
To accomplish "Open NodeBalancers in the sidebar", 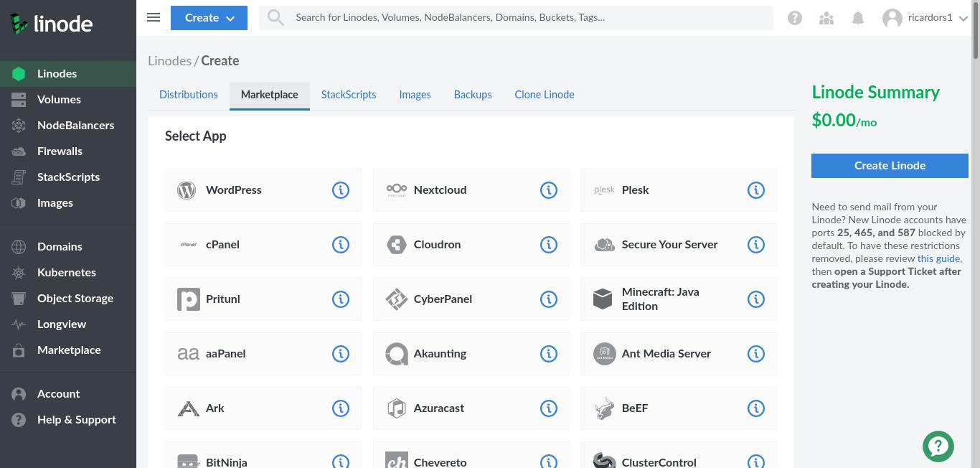I will click(x=68, y=126).
